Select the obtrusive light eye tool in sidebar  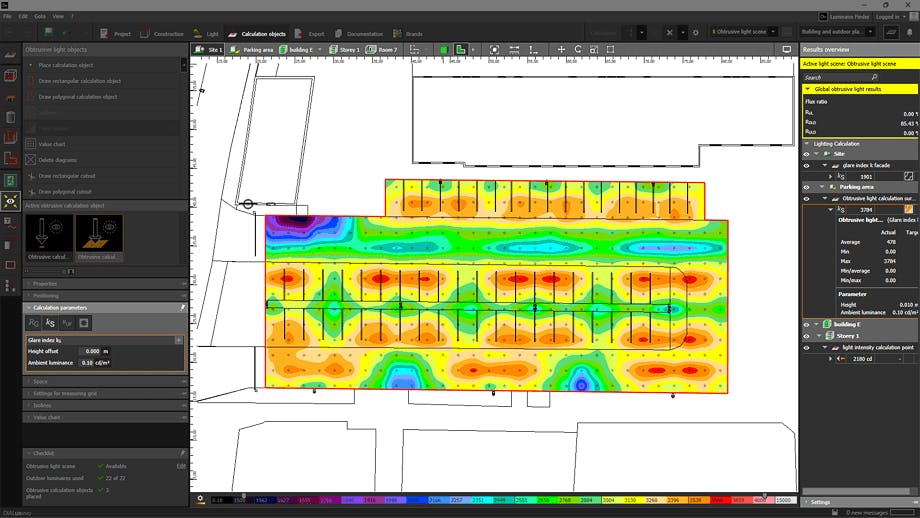click(11, 201)
